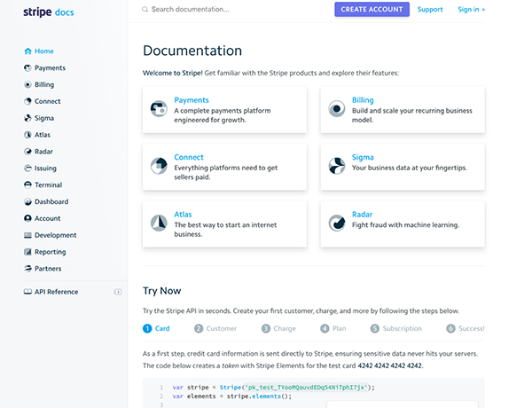Select step 6 Success tab

click(465, 328)
